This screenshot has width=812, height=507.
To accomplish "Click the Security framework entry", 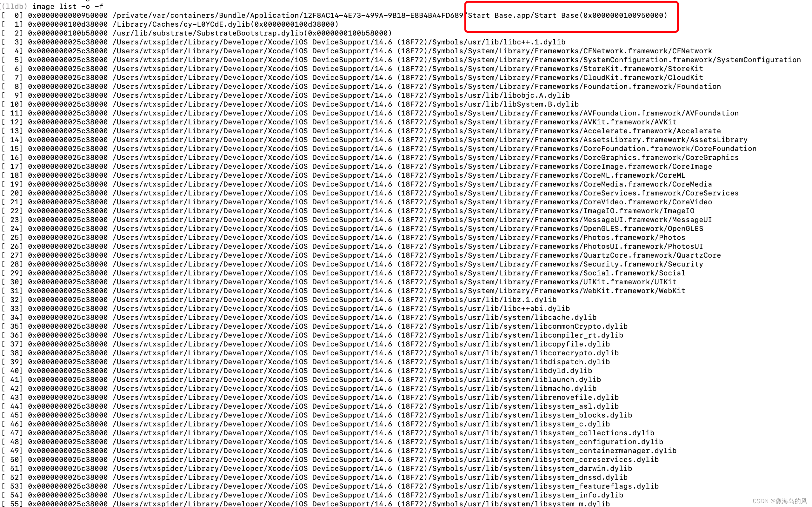I will (643, 264).
